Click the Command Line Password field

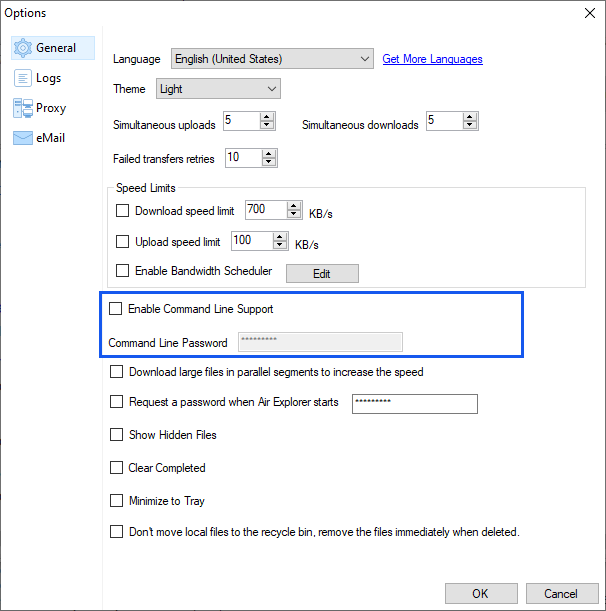tap(320, 342)
